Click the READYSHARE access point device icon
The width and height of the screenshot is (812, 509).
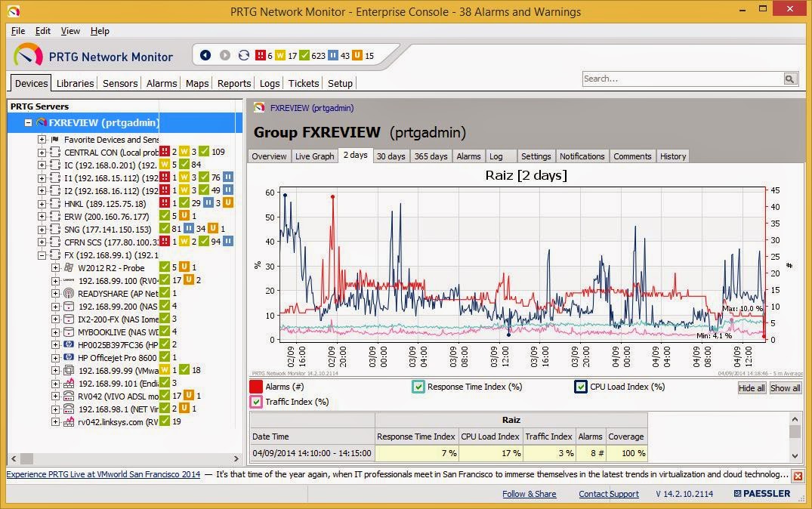click(68, 294)
